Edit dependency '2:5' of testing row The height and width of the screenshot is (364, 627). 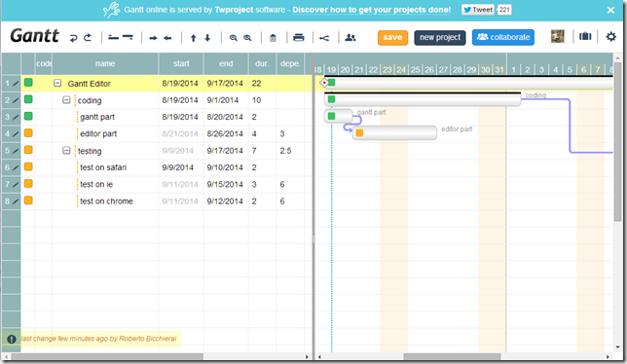[285, 151]
